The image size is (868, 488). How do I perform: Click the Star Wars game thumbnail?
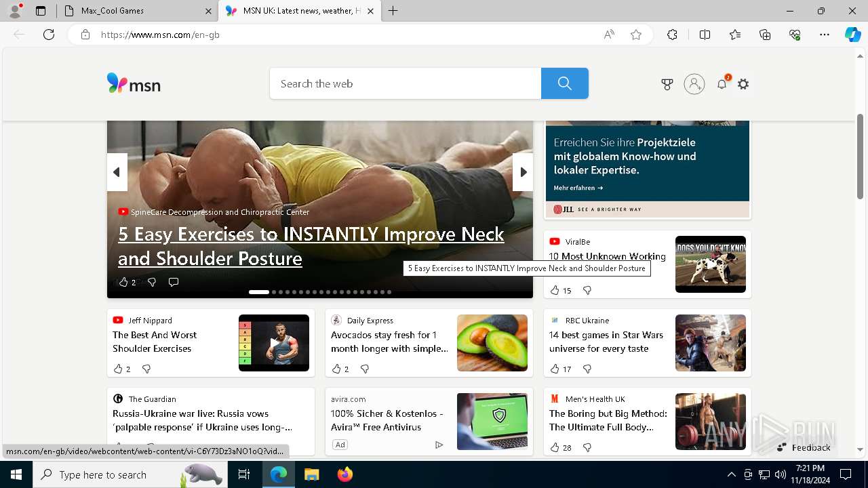pos(711,343)
